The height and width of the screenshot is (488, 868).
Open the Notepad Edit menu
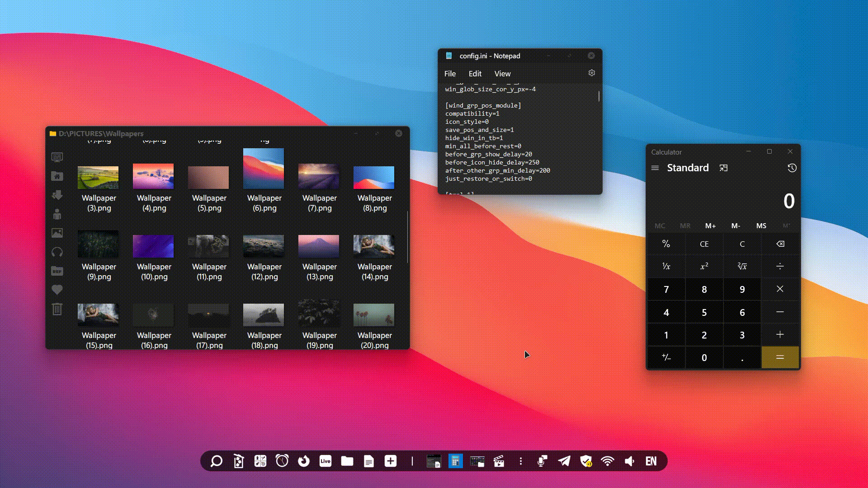(475, 74)
